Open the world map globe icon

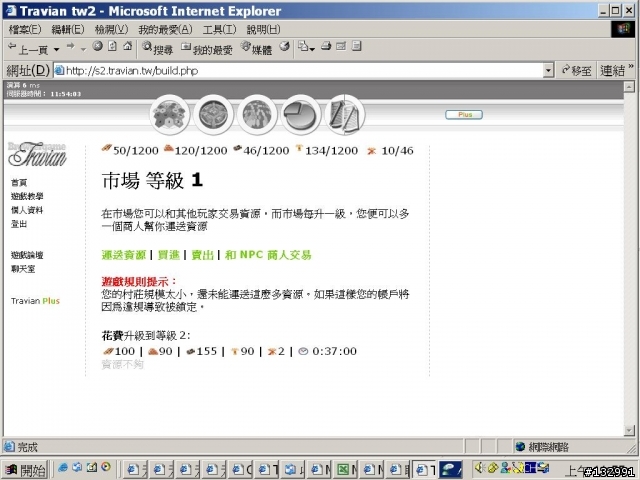coord(257,115)
